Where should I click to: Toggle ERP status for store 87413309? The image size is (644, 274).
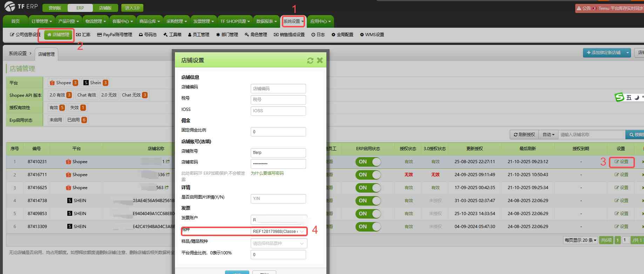point(368,227)
